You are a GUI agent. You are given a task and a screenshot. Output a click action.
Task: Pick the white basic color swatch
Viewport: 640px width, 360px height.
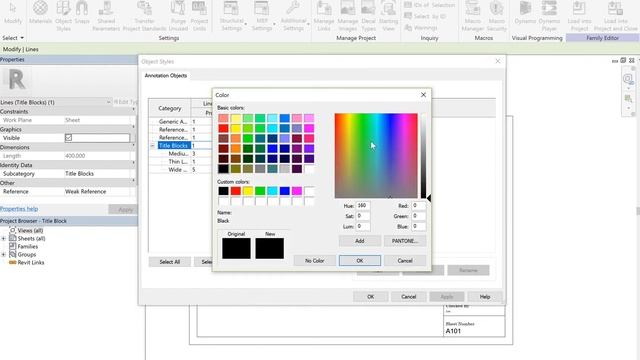[x=309, y=169]
